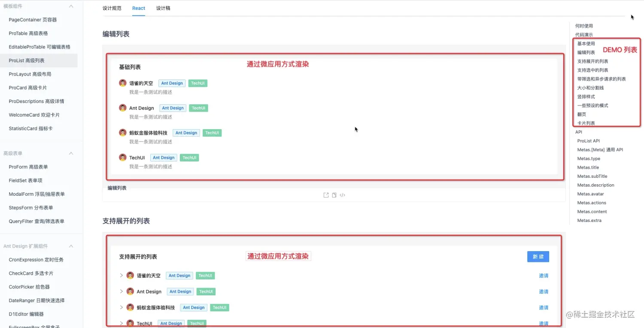Click the avatar beside Ant Design in 基础列表
The height and width of the screenshot is (328, 644).
pyautogui.click(x=123, y=108)
